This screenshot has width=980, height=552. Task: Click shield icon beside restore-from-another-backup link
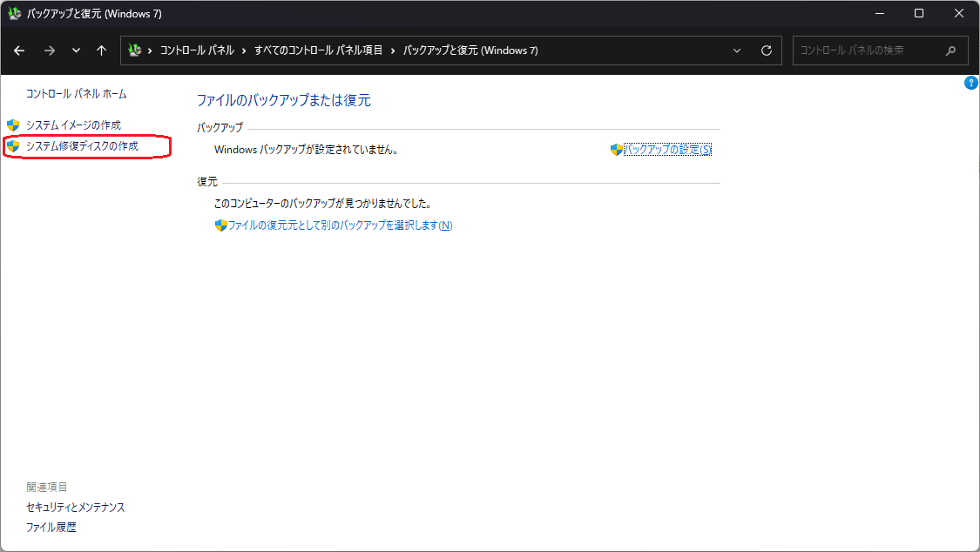click(x=220, y=226)
